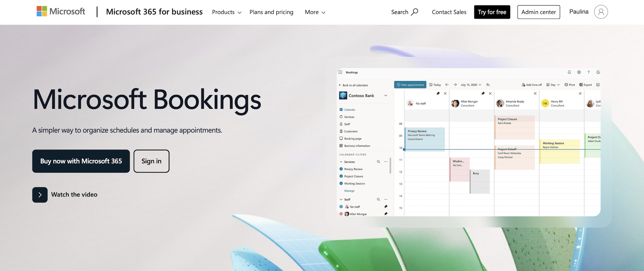644x271 pixels.
Task: Uncheck the Allan Mungar filter
Action: (x=341, y=214)
